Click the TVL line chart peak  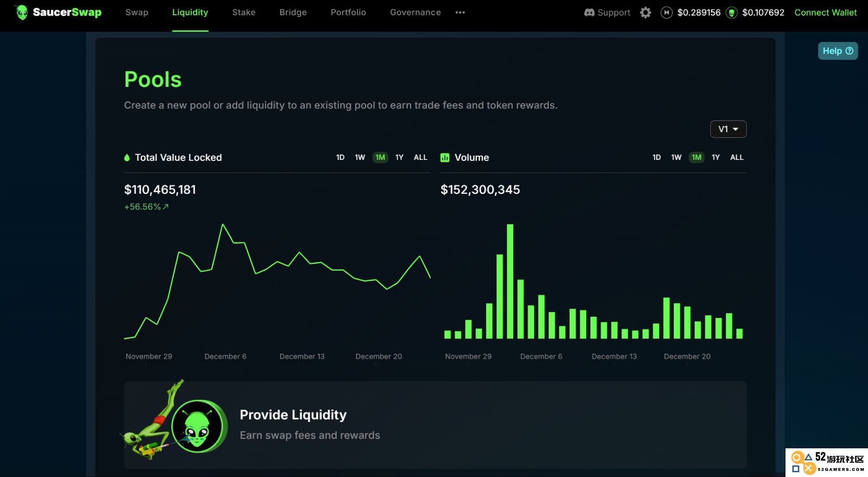[223, 225]
